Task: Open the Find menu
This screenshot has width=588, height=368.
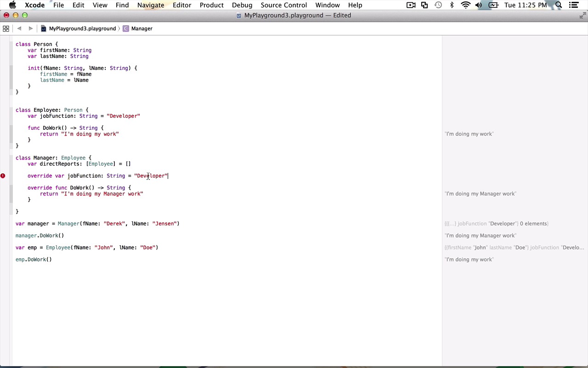Action: [x=122, y=5]
